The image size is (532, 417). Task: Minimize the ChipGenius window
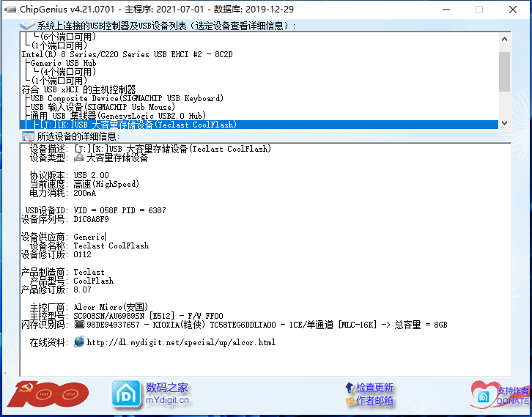pyautogui.click(x=446, y=10)
